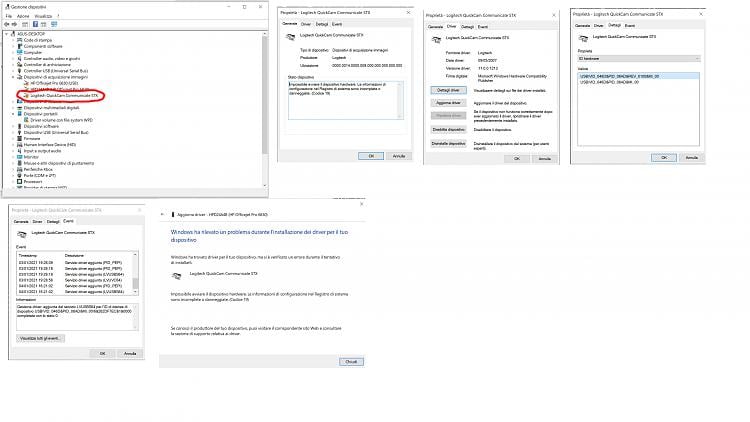Click the Disinstalla dispositivo button
Viewport: 750px width, 422px height.
tap(448, 143)
